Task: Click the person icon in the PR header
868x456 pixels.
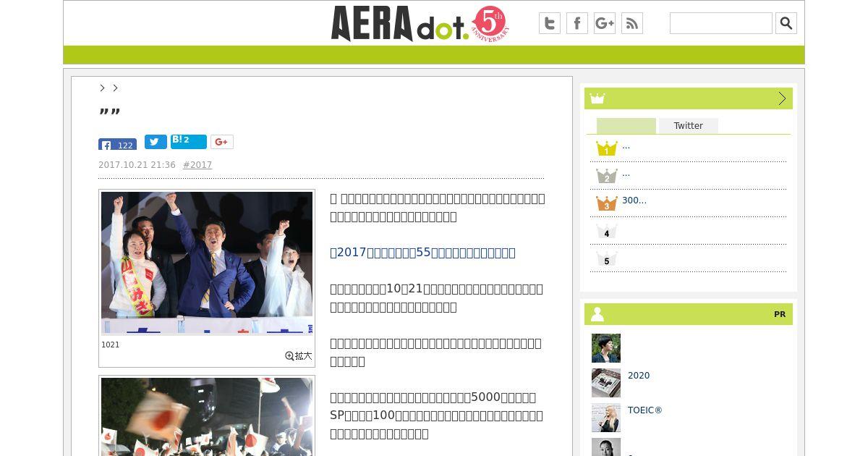Action: (597, 314)
